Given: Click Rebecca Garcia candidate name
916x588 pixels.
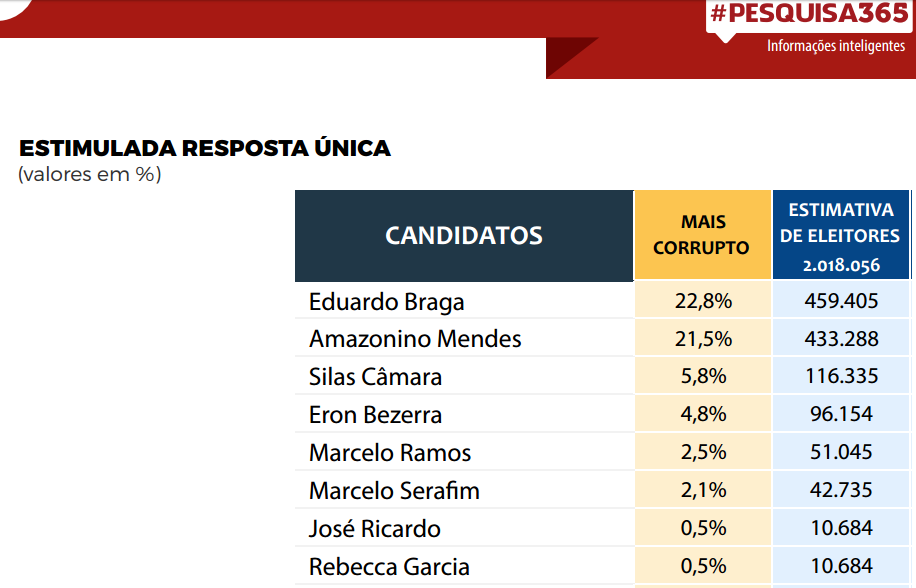Looking at the screenshot, I should pyautogui.click(x=389, y=567).
